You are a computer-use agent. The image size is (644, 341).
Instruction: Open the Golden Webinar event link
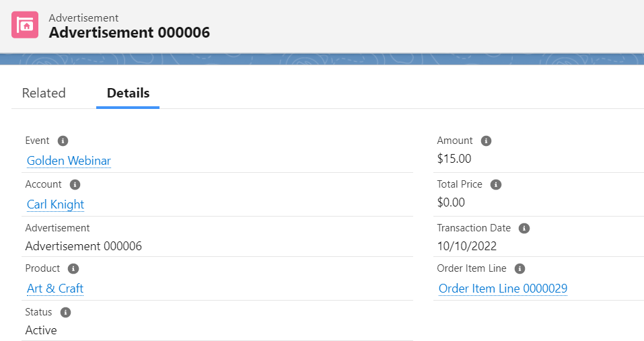coord(69,161)
